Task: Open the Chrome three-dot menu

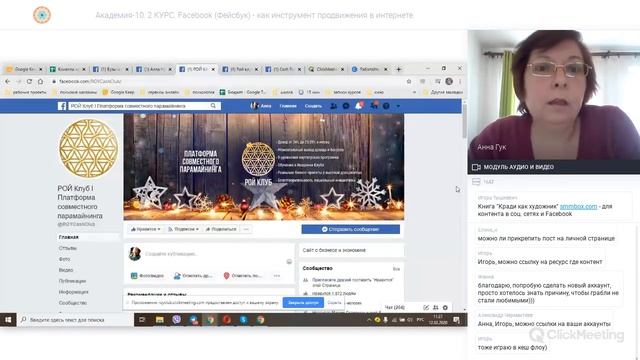Action: point(460,81)
